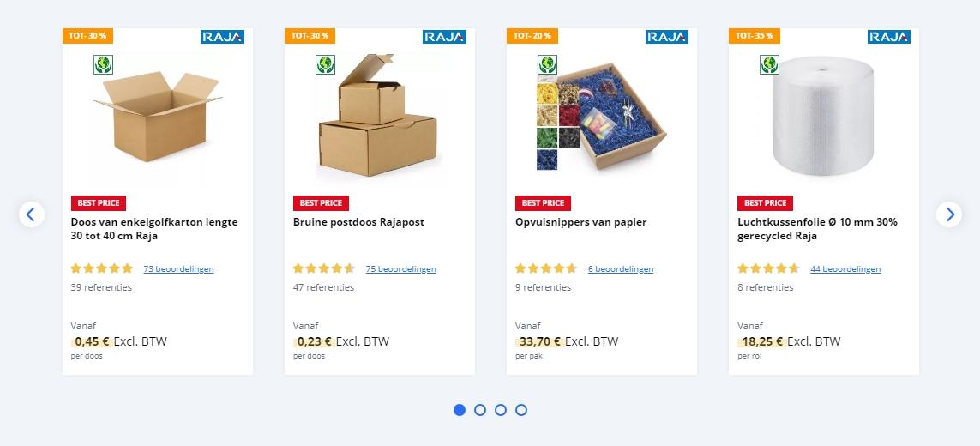Open the 75 beoordelingen link
The height and width of the screenshot is (446, 980).
(401, 269)
